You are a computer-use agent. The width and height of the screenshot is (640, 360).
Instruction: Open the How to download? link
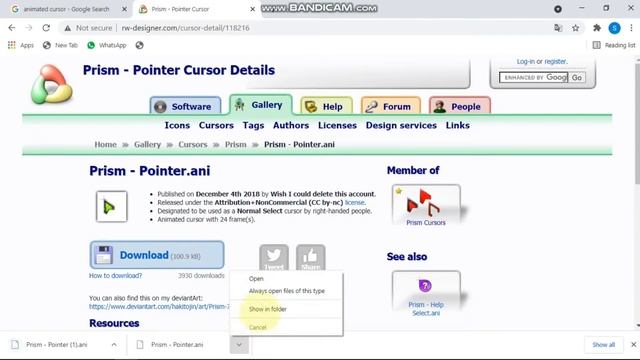tap(116, 276)
